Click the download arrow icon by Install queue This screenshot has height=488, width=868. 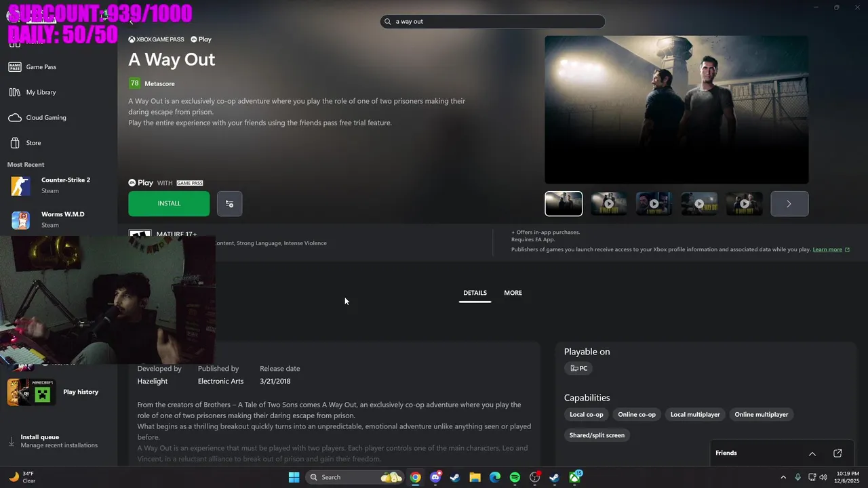[11, 441]
